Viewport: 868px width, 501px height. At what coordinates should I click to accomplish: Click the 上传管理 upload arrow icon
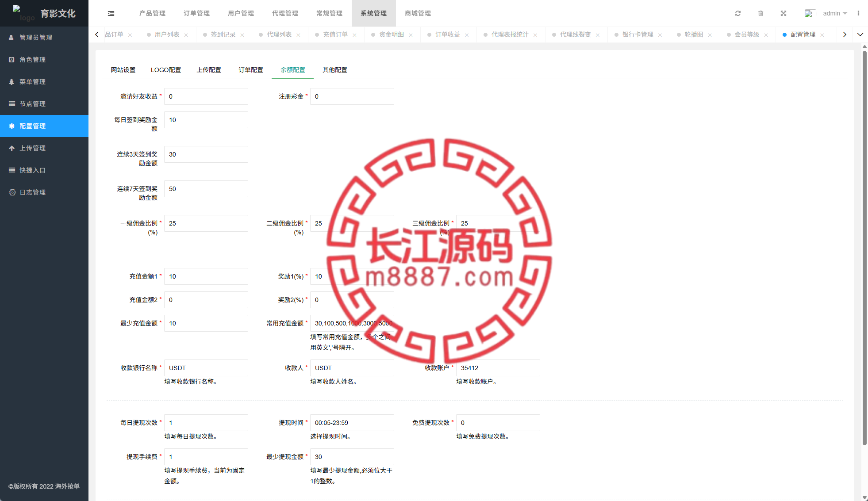tap(12, 148)
